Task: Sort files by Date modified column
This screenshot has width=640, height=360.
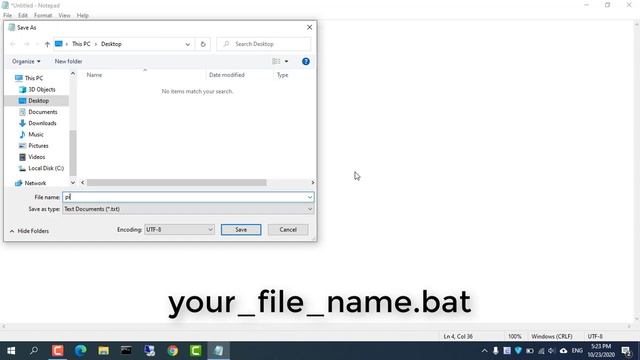Action: 227,75
